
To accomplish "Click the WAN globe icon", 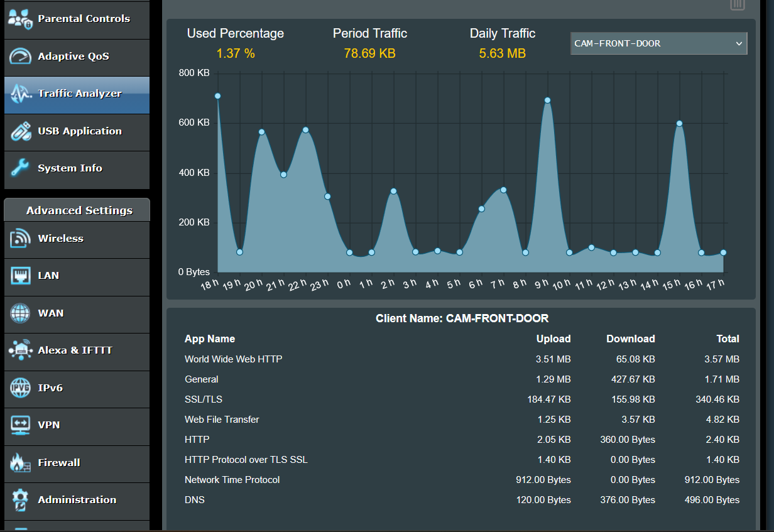I will point(20,313).
